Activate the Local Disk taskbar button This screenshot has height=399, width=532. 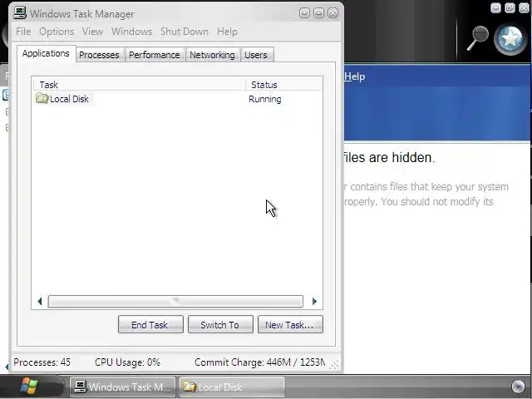pyautogui.click(x=231, y=387)
